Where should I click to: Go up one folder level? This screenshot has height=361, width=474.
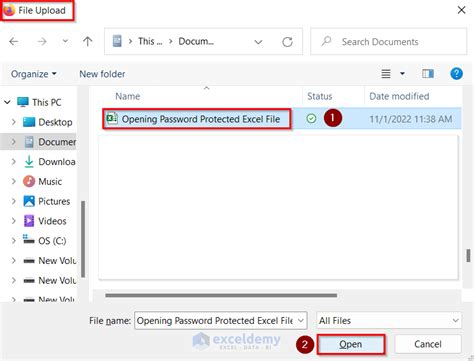click(88, 41)
